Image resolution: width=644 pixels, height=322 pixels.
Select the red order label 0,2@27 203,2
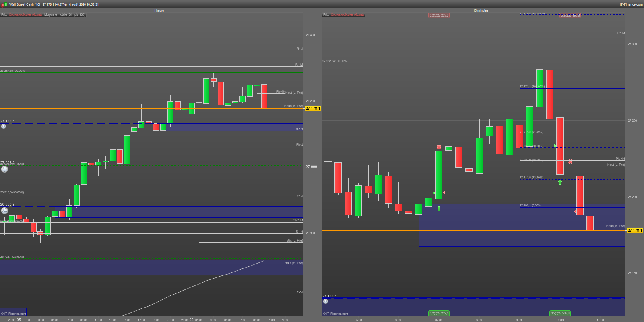point(439,15)
